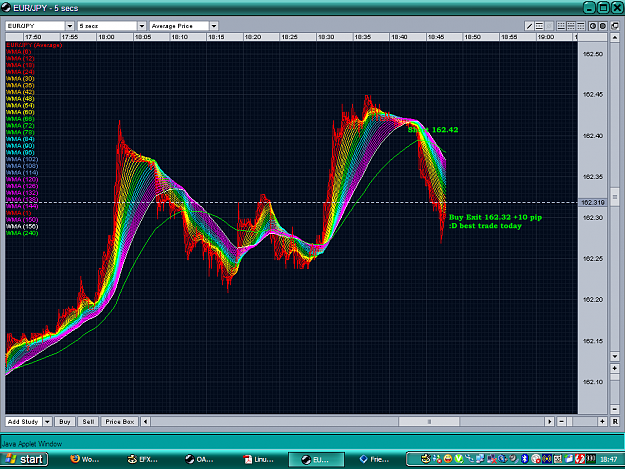The image size is (625, 469).
Task: Select the WMA (90) legend entry
Action: pyautogui.click(x=20, y=145)
